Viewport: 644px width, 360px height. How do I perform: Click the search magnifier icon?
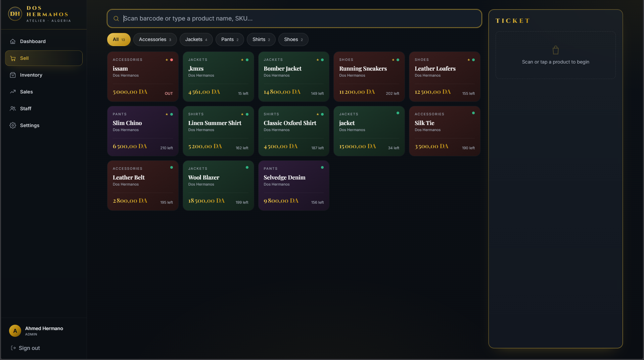116,18
